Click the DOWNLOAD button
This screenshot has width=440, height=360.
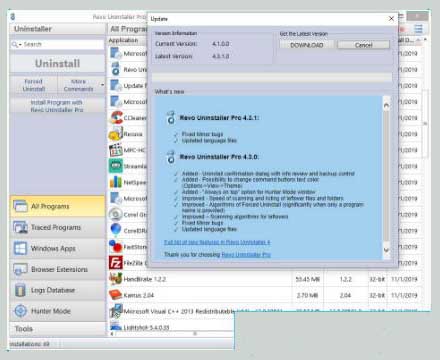coord(307,45)
